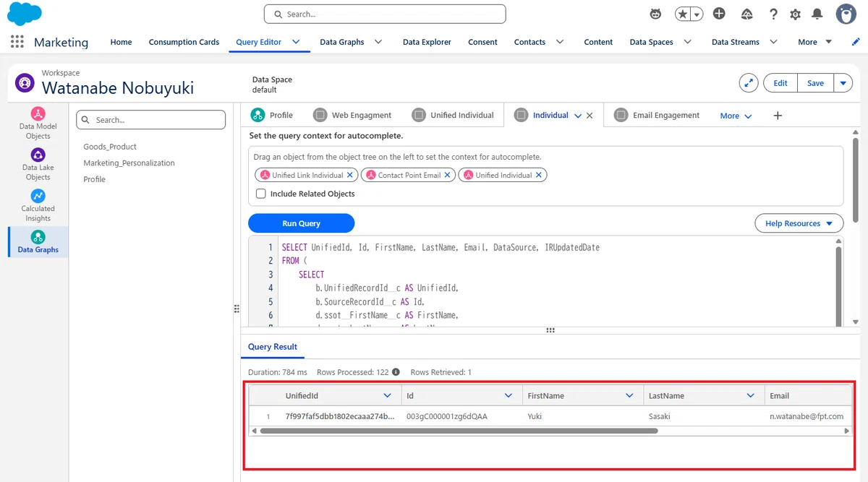Image resolution: width=868 pixels, height=482 pixels.
Task: Open the Help question mark icon
Action: (773, 14)
